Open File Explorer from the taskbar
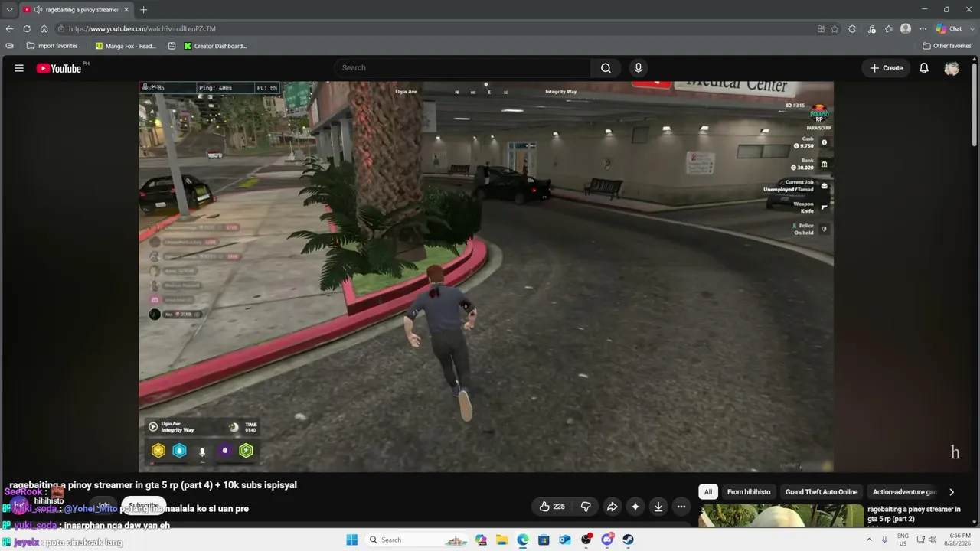Screen dimensions: 980x551 (x=501, y=540)
